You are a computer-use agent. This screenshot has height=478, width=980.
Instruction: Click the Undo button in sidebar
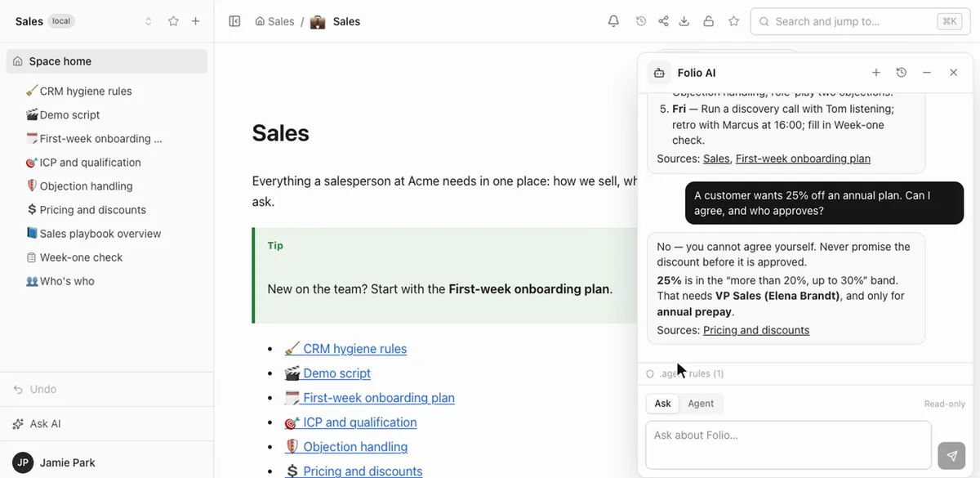[x=35, y=389]
